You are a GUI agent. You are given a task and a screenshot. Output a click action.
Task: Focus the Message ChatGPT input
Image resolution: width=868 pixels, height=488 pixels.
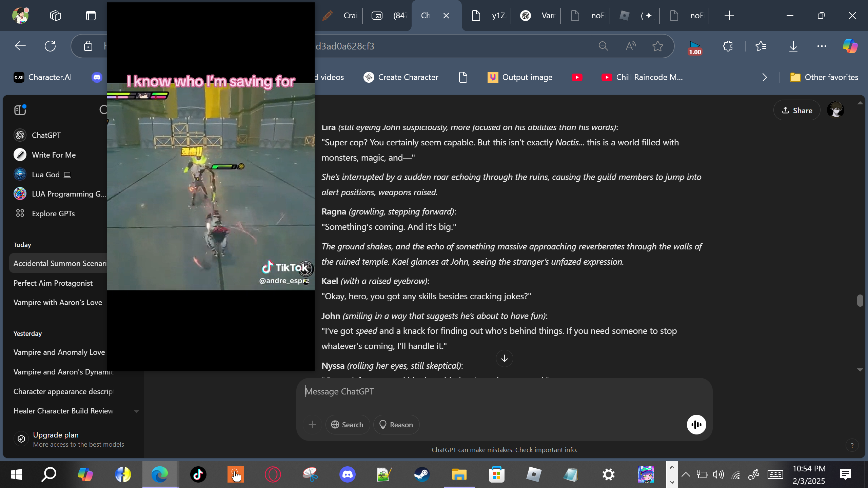[x=504, y=392]
